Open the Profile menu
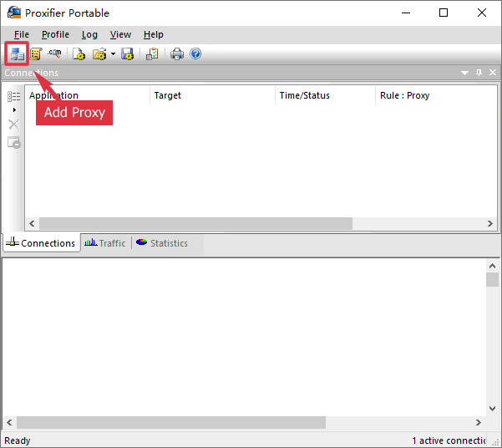 [x=55, y=34]
